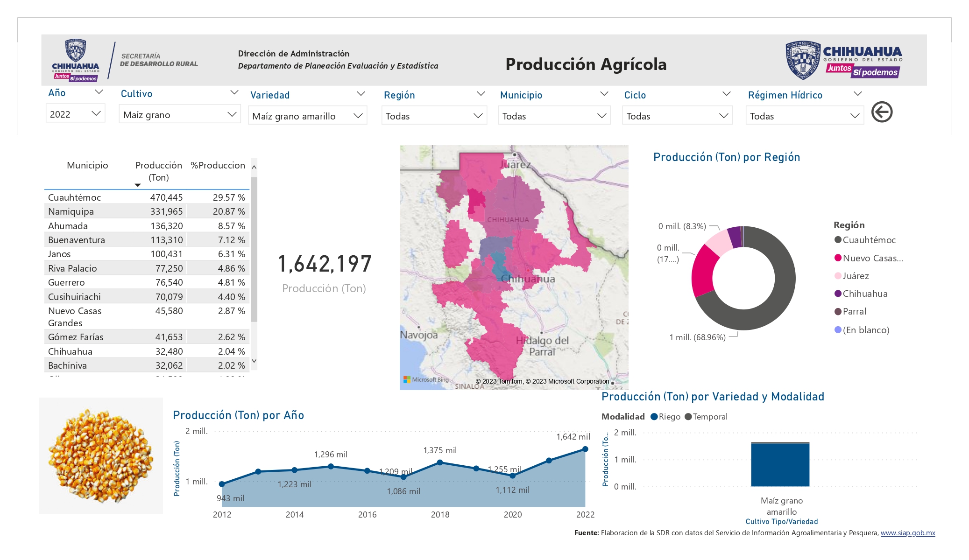This screenshot has width=969, height=560.
Task: Open the Variedad 'Maíz grano amarillo' dropdown
Action: pyautogui.click(x=308, y=116)
